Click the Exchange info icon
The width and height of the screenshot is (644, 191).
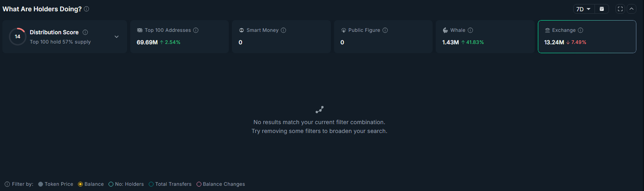(580, 30)
